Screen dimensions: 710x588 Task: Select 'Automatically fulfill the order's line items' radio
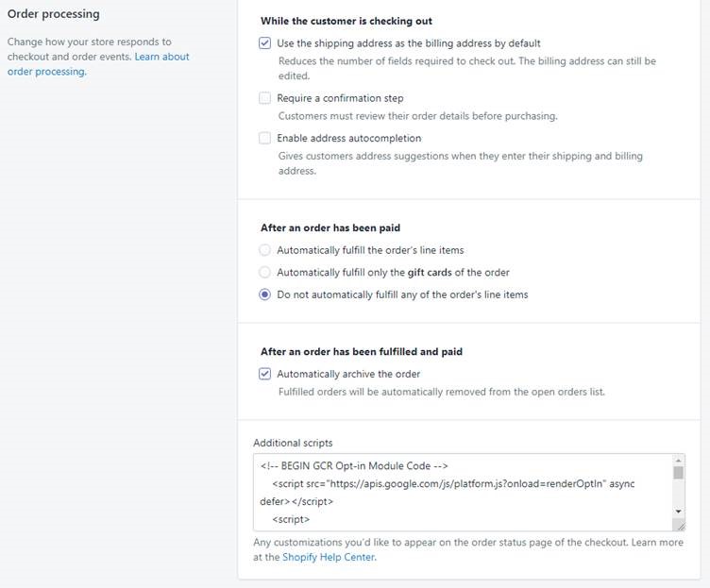click(265, 250)
